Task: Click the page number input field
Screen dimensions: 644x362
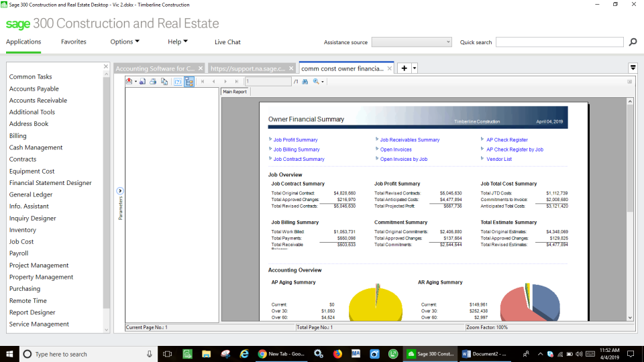Action: click(268, 81)
